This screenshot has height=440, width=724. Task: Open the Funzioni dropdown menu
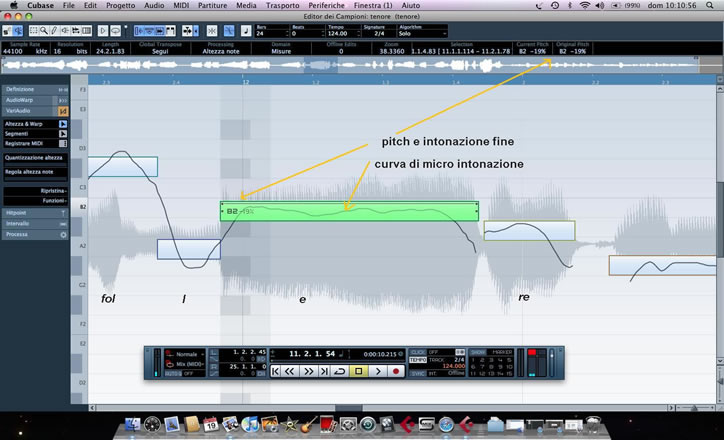[x=36, y=201]
